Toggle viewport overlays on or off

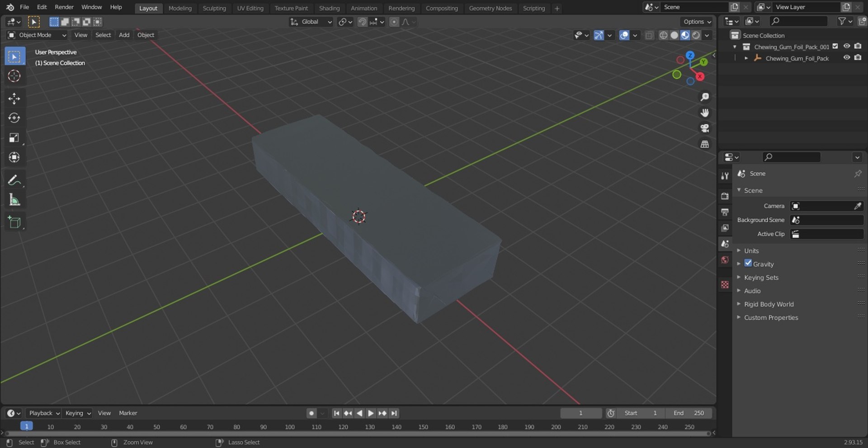click(624, 35)
